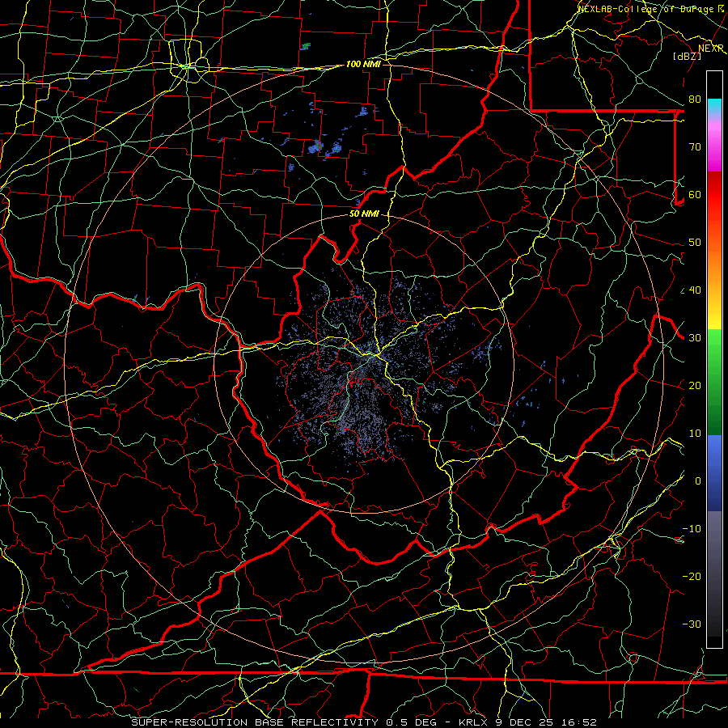Click the "30" value on the dBZ scale
Screen dimensions: 728x728
pyautogui.click(x=695, y=338)
